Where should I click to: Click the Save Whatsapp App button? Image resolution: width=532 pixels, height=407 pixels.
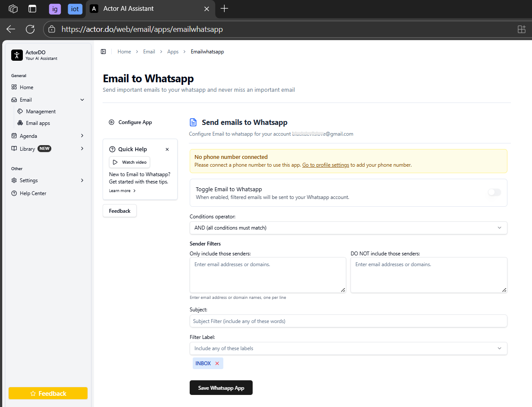221,388
